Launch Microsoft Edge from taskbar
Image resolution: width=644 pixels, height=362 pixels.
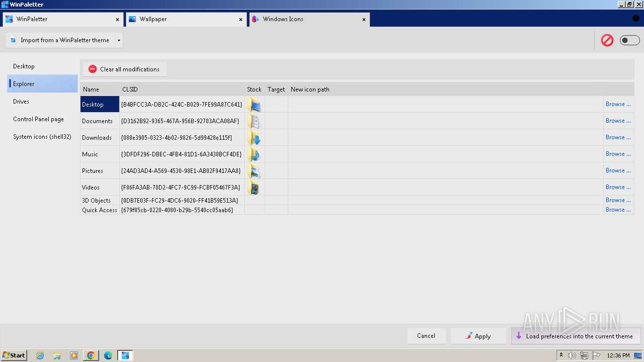coord(108,355)
